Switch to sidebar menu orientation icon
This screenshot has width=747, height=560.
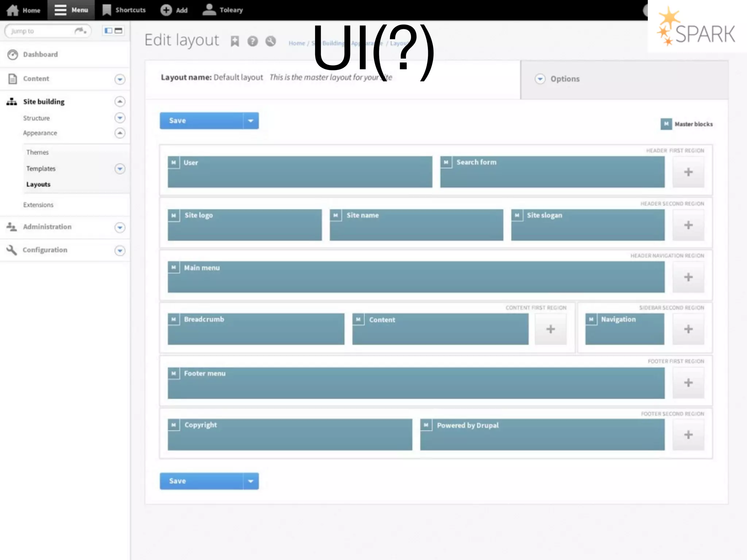point(108,31)
